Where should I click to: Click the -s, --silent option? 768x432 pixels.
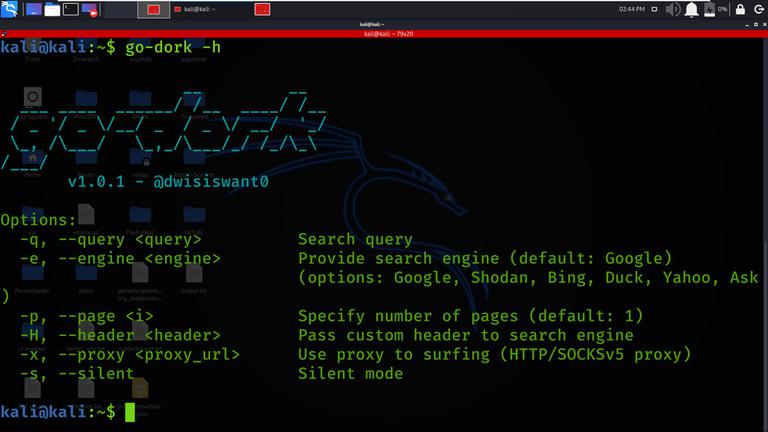pyautogui.click(x=77, y=374)
